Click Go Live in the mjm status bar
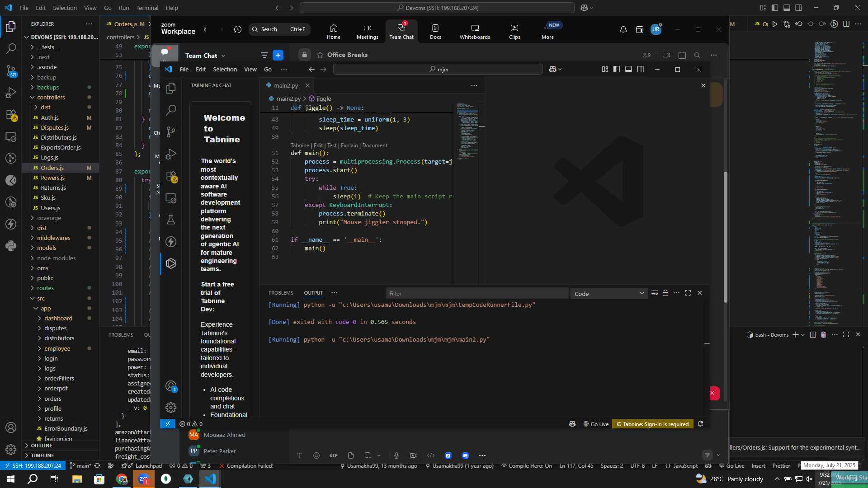Screen dimensions: 868x488 (x=596, y=424)
